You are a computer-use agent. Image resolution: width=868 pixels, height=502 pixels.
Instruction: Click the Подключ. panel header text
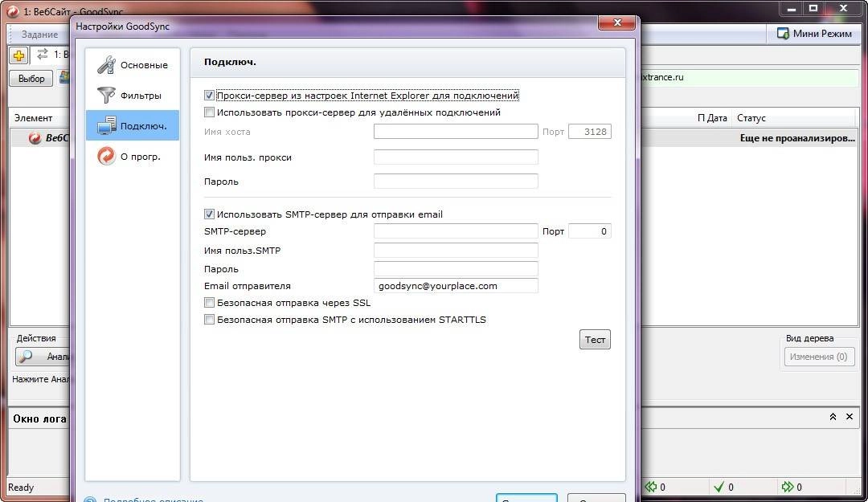point(230,62)
